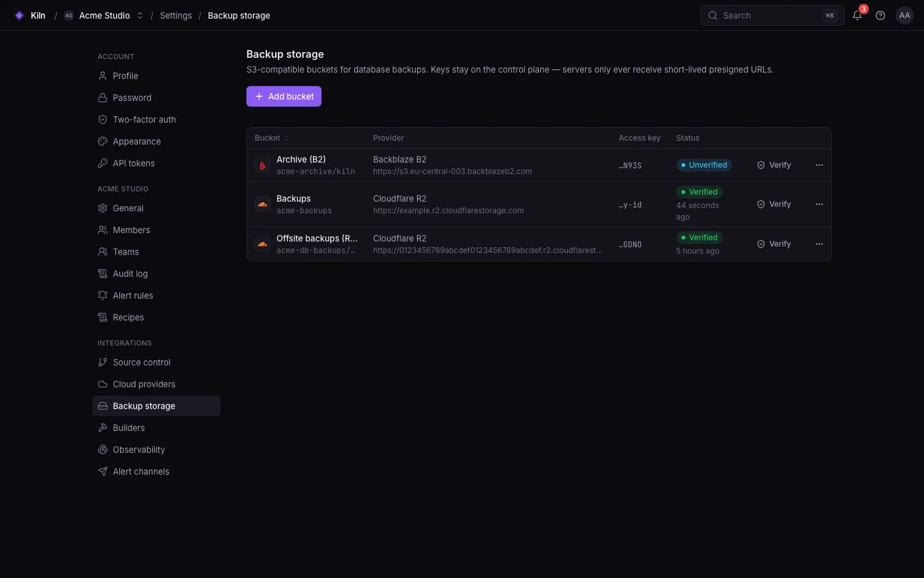Viewport: 924px width, 578px height.
Task: Go to Observability settings
Action: [x=157, y=450]
